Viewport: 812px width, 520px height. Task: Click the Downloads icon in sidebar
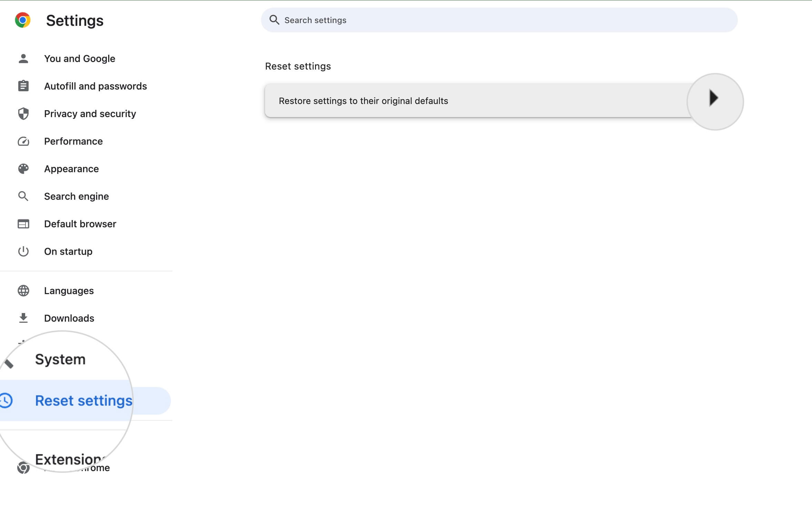click(22, 318)
